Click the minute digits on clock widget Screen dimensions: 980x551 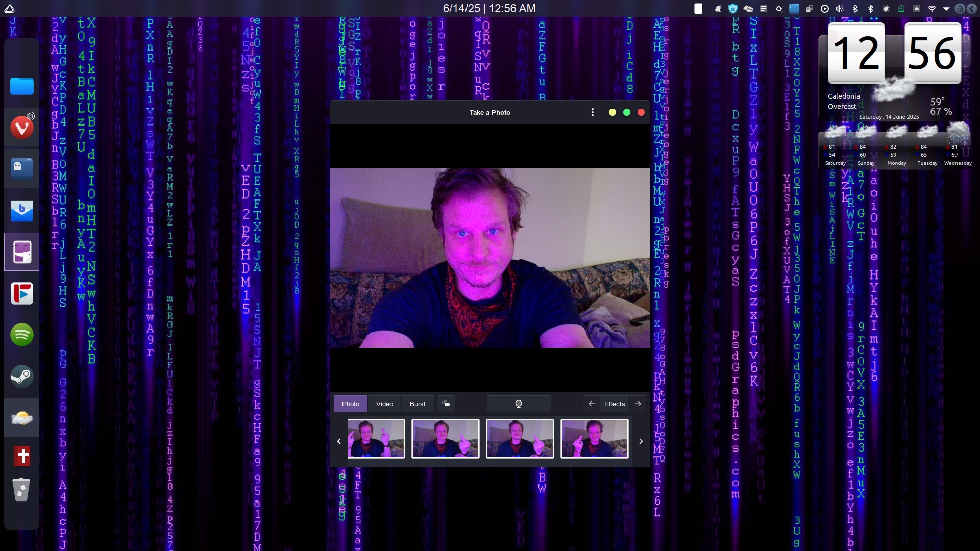pyautogui.click(x=933, y=53)
